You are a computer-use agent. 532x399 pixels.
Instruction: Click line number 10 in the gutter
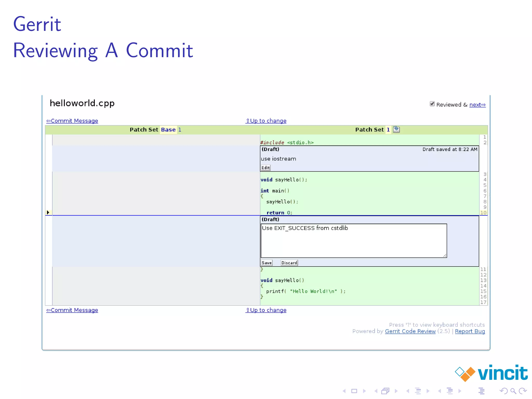tap(483, 213)
